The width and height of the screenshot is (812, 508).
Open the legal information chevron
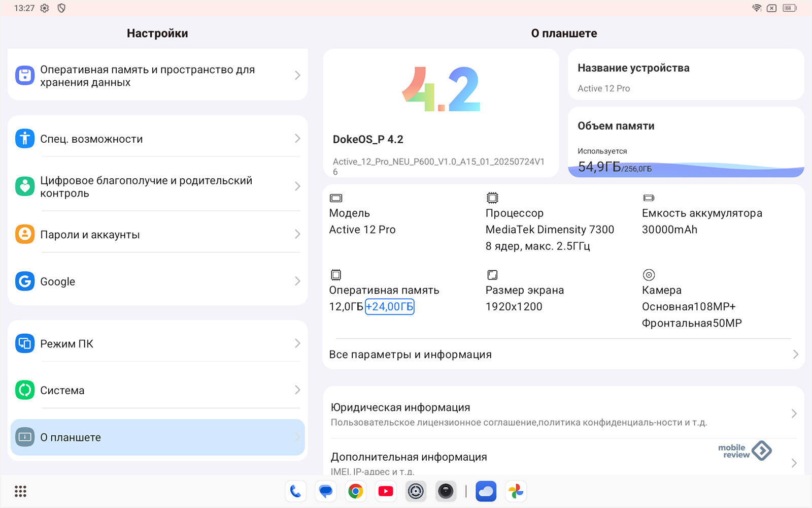(794, 414)
